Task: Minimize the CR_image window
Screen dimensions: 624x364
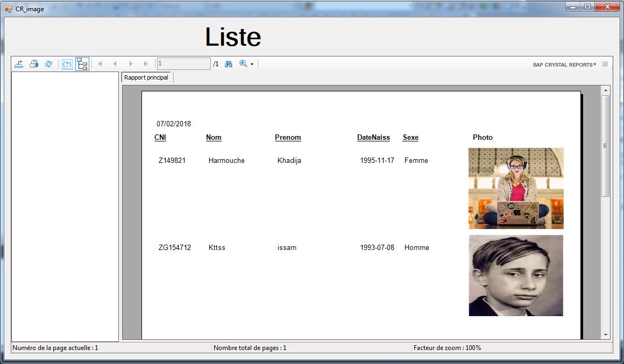Action: coord(573,6)
